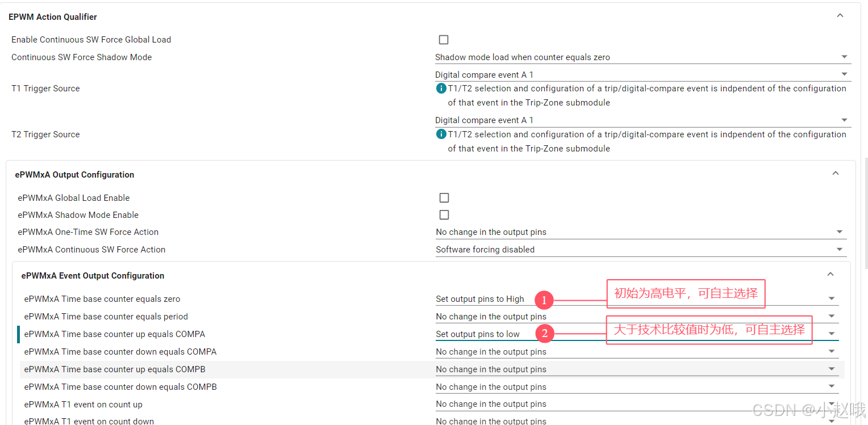This screenshot has height=425, width=868.
Task: Click the T1 Trigger Source label
Action: [x=45, y=89]
